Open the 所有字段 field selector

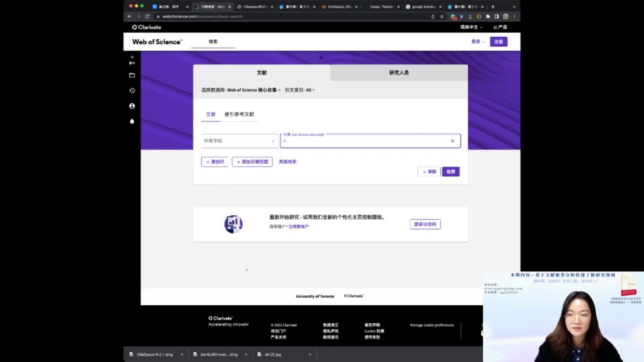(x=239, y=141)
